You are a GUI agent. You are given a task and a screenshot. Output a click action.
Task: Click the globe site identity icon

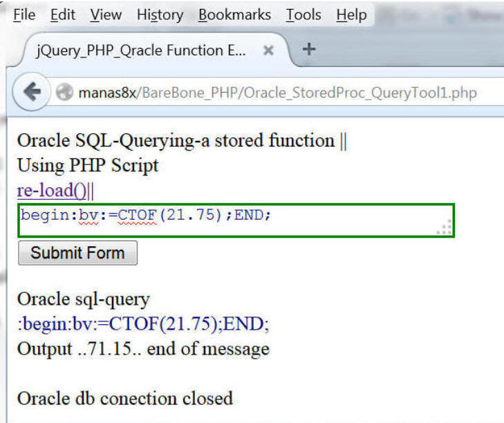click(x=64, y=92)
